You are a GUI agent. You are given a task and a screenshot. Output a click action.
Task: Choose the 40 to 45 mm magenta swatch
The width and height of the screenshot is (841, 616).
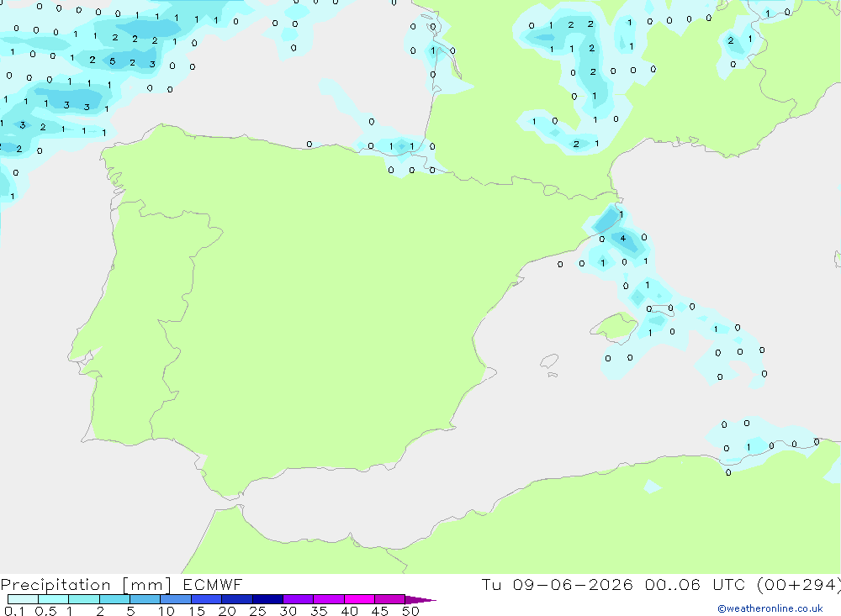click(x=359, y=599)
